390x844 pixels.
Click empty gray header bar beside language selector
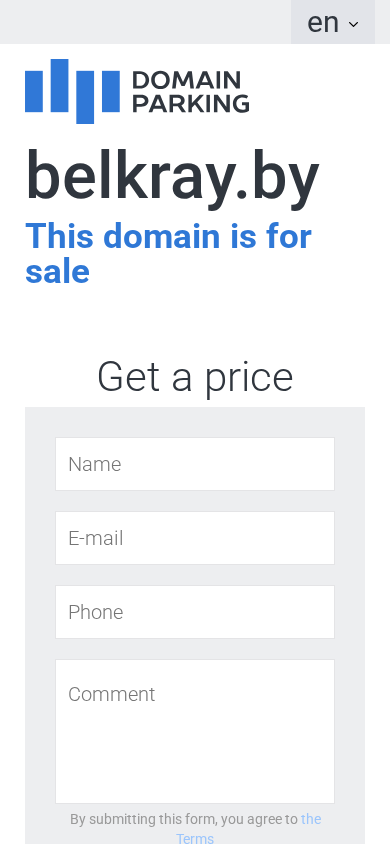tap(145, 22)
